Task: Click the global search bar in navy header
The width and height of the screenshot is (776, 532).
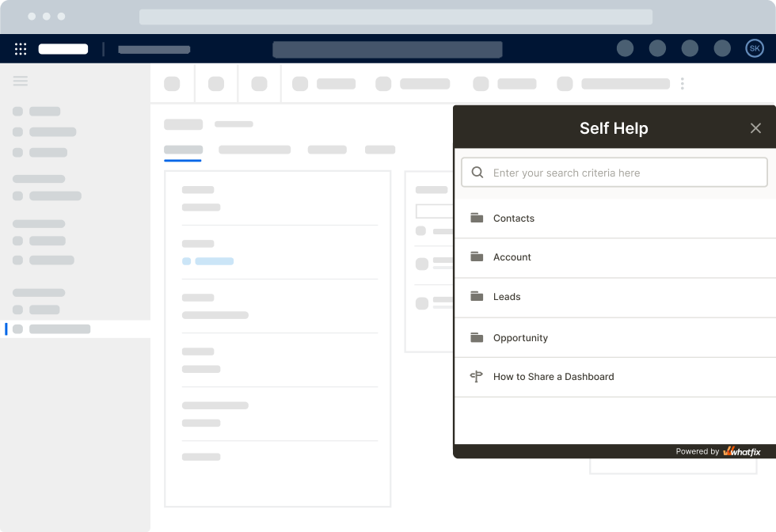Action: (x=387, y=50)
